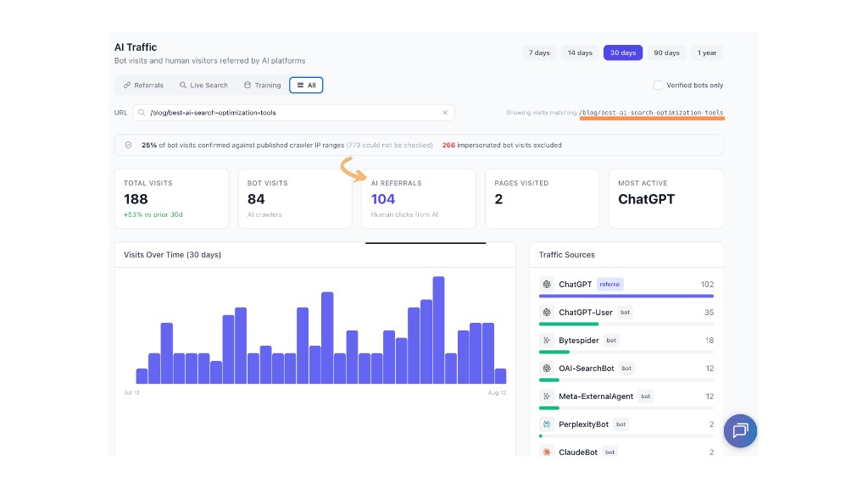Click the Meta-ExternalAgent row label

click(x=596, y=396)
